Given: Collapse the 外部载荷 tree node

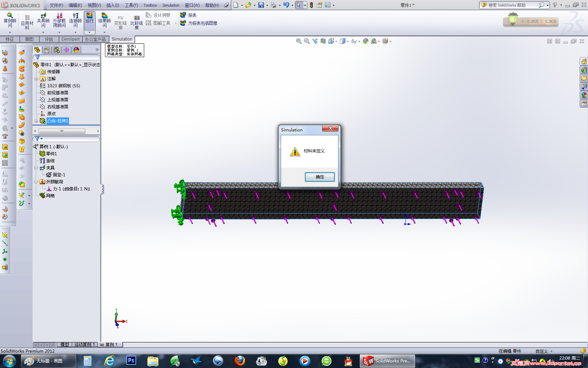Looking at the screenshot, I should click(x=36, y=182).
